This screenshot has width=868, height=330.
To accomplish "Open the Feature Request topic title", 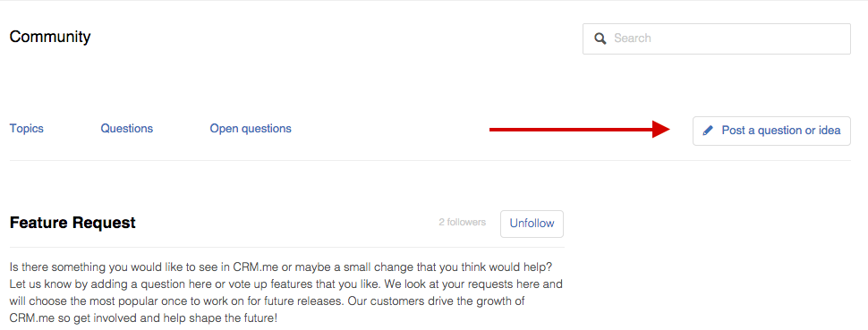I will point(72,223).
